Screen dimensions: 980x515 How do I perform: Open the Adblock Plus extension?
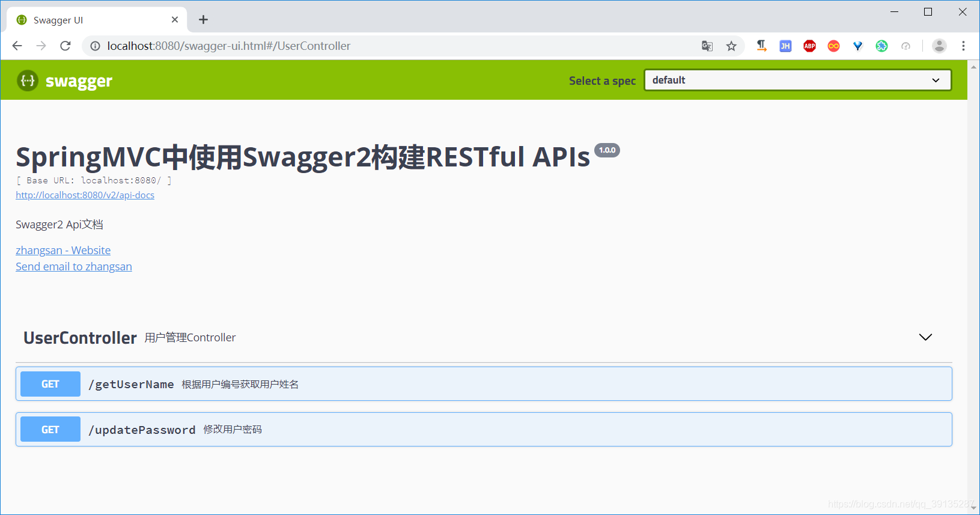pyautogui.click(x=809, y=46)
